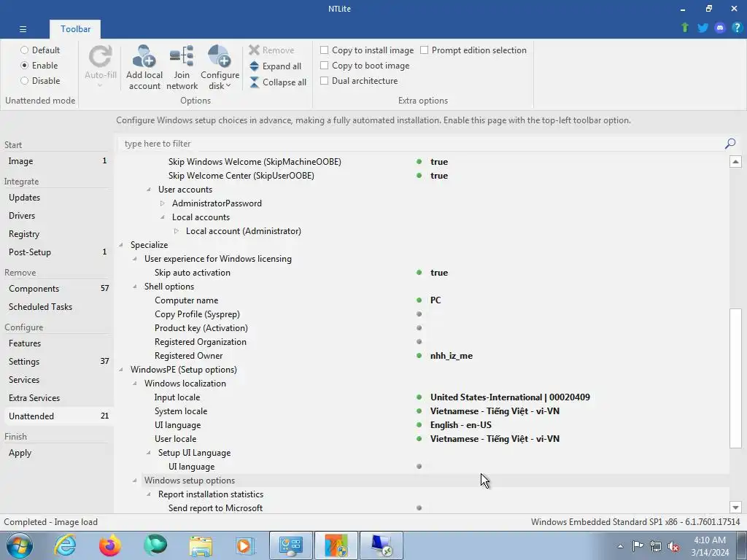Image resolution: width=747 pixels, height=560 pixels.
Task: Select the Computer name value PC
Action: 436,300
